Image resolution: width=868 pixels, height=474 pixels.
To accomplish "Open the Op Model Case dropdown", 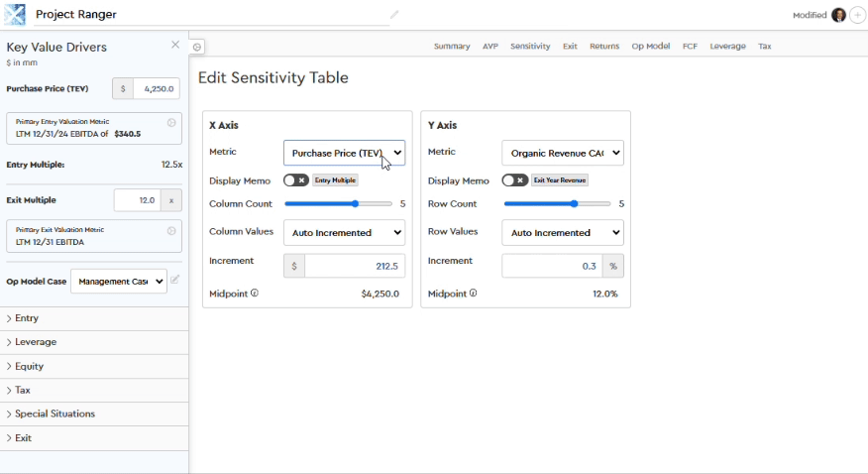I will point(118,282).
